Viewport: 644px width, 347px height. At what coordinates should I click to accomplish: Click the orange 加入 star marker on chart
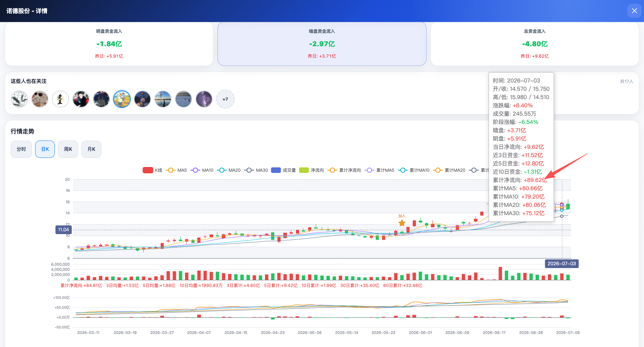(402, 223)
